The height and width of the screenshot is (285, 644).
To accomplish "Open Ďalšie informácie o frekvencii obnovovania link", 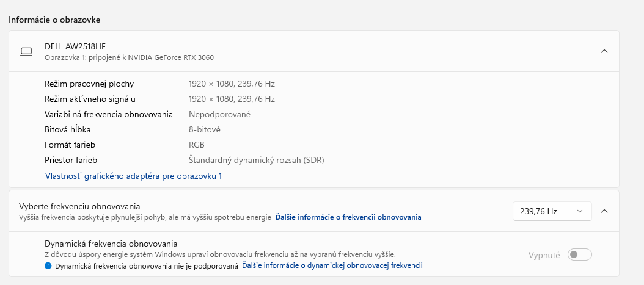I will 348,217.
